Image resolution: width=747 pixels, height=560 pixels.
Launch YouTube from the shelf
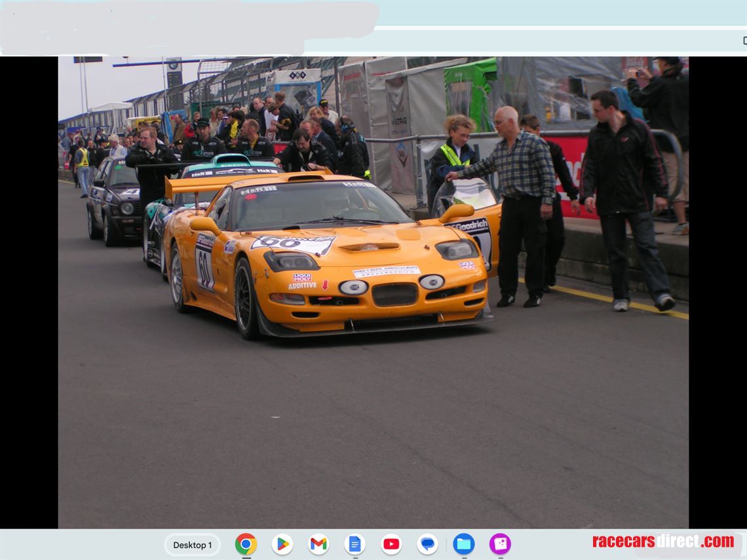click(x=391, y=544)
